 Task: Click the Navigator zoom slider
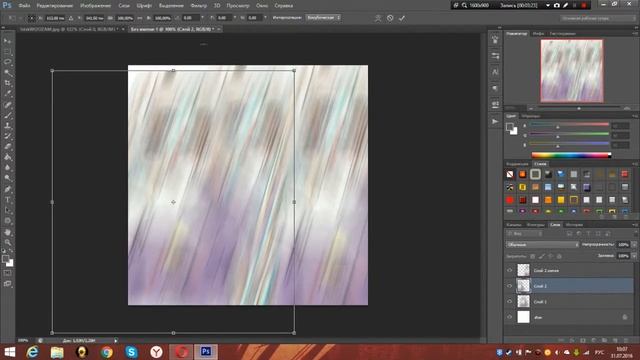pos(579,108)
